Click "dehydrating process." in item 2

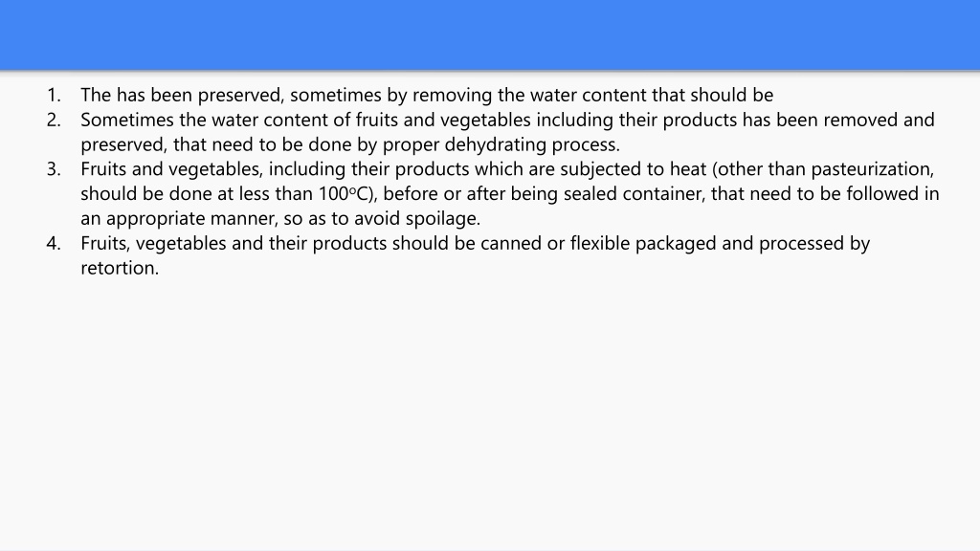point(532,145)
